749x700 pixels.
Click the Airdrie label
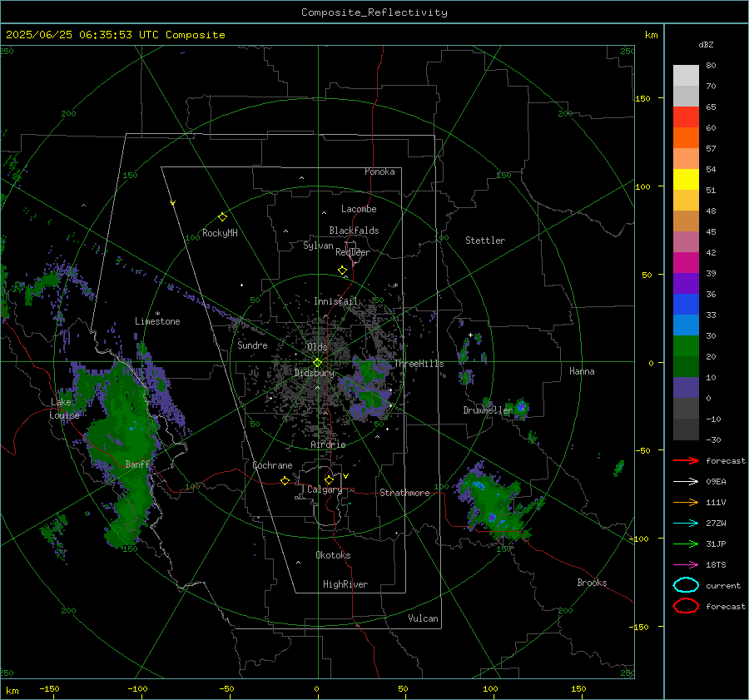(x=328, y=444)
